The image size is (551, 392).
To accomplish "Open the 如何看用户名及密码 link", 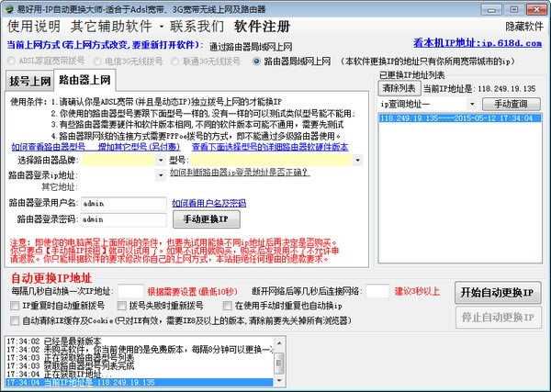I will [x=209, y=203].
